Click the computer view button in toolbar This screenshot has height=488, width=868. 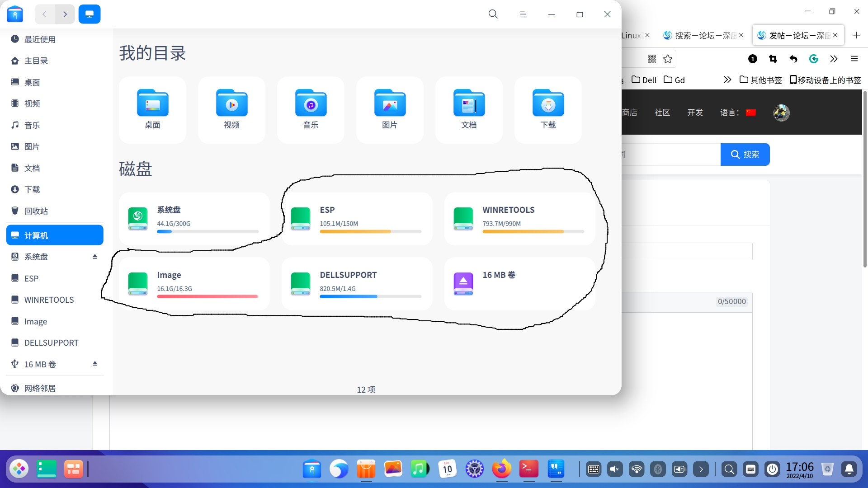pos(90,14)
